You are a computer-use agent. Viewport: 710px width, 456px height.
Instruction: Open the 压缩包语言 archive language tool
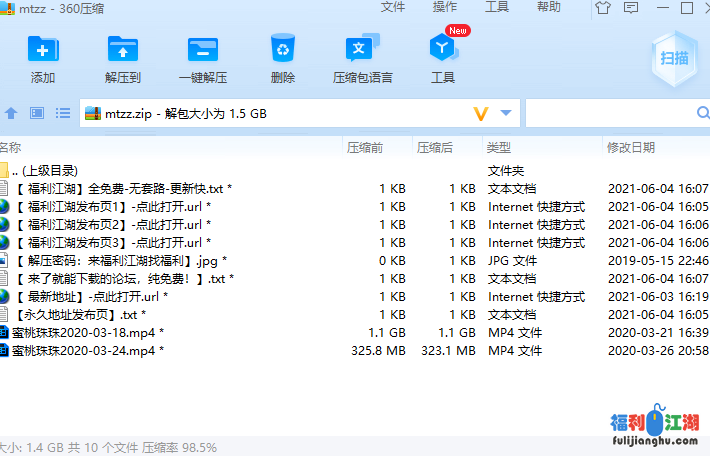tap(362, 50)
